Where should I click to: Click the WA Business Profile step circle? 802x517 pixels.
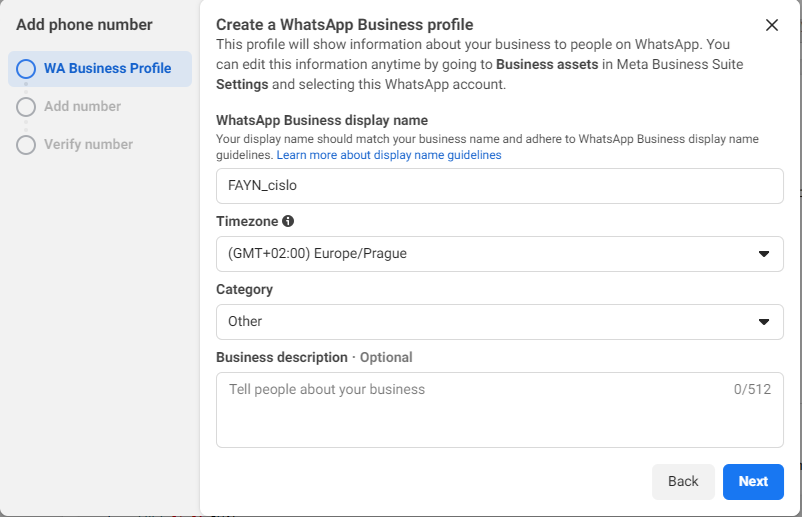point(26,69)
